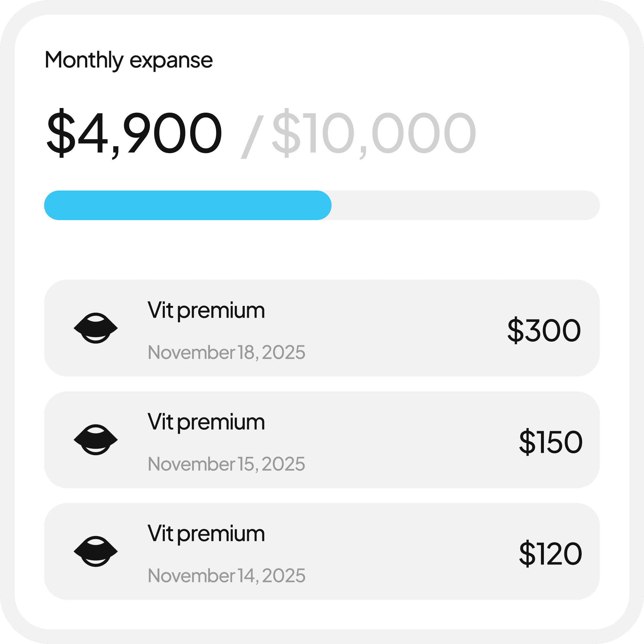This screenshot has width=644, height=644.
Task: Click the gray unfilled part of progress bar
Action: 465,205
